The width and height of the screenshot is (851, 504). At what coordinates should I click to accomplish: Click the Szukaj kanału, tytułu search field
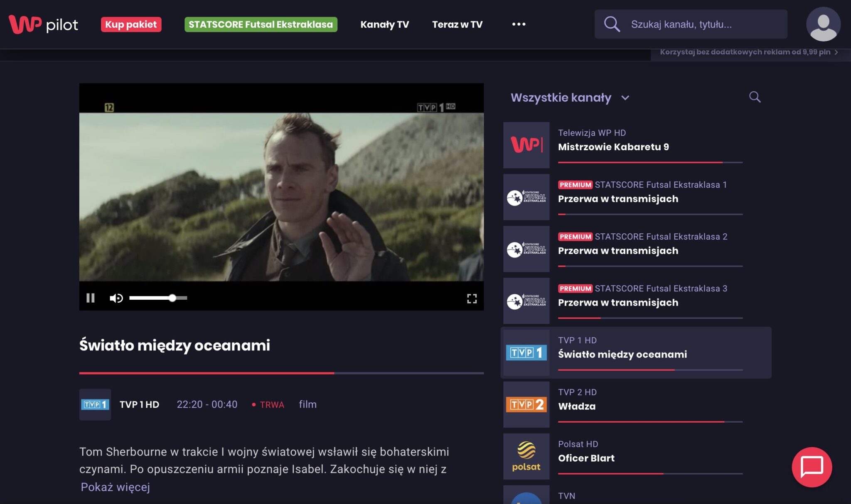(691, 24)
